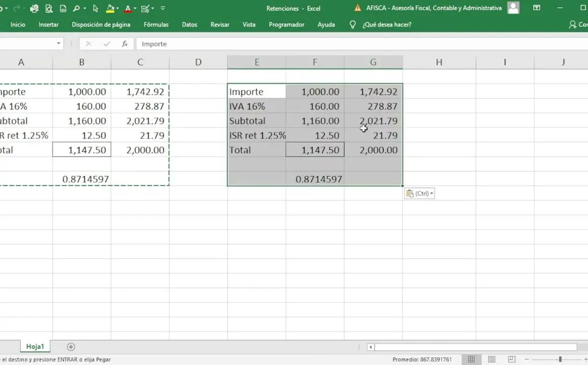Click the magnifier Find icon in toolbar

point(77,8)
